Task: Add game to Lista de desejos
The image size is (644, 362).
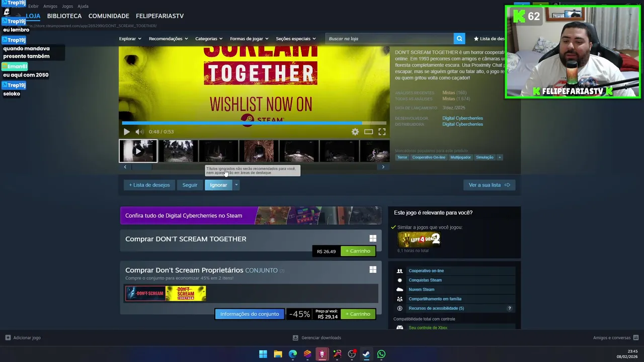Action: pos(149,185)
